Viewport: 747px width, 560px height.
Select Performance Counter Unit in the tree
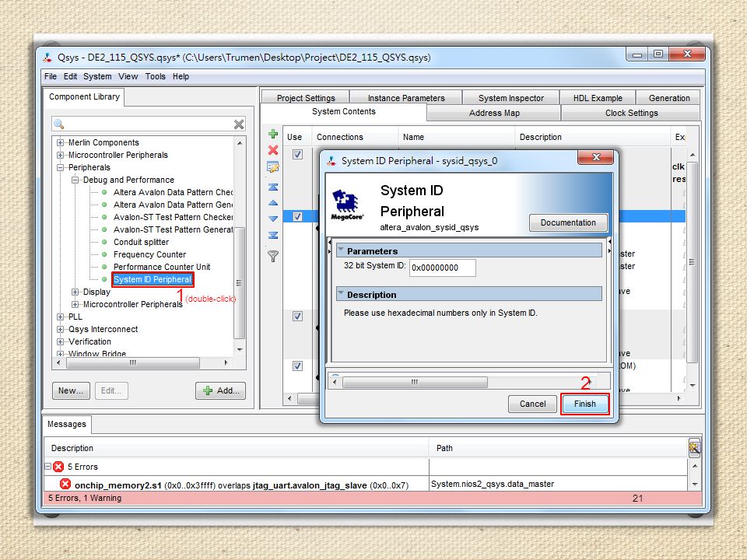tap(162, 267)
